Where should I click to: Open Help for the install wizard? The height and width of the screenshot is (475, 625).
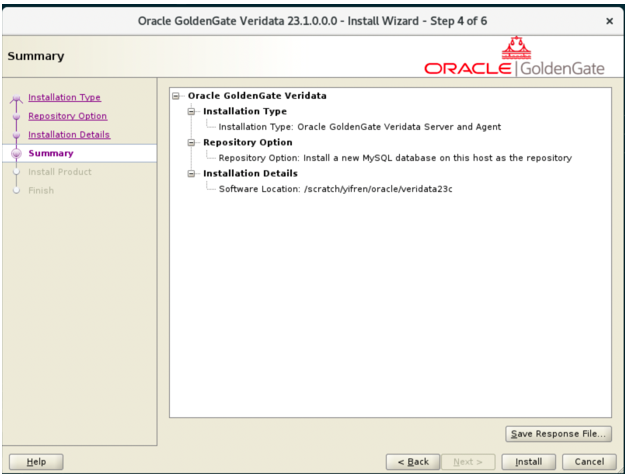click(36, 462)
